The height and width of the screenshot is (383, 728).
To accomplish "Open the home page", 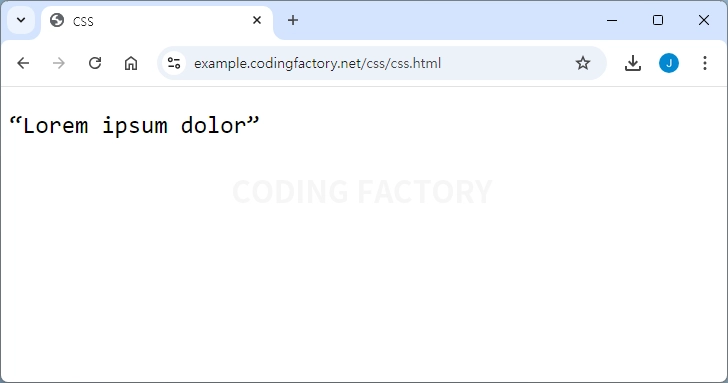I will coord(131,63).
